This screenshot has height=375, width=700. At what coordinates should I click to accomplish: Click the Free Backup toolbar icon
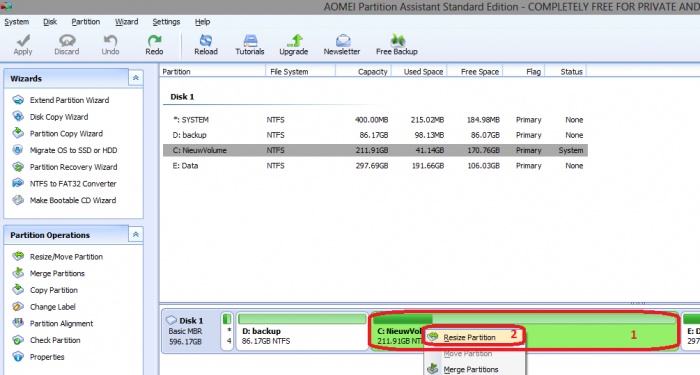click(397, 40)
